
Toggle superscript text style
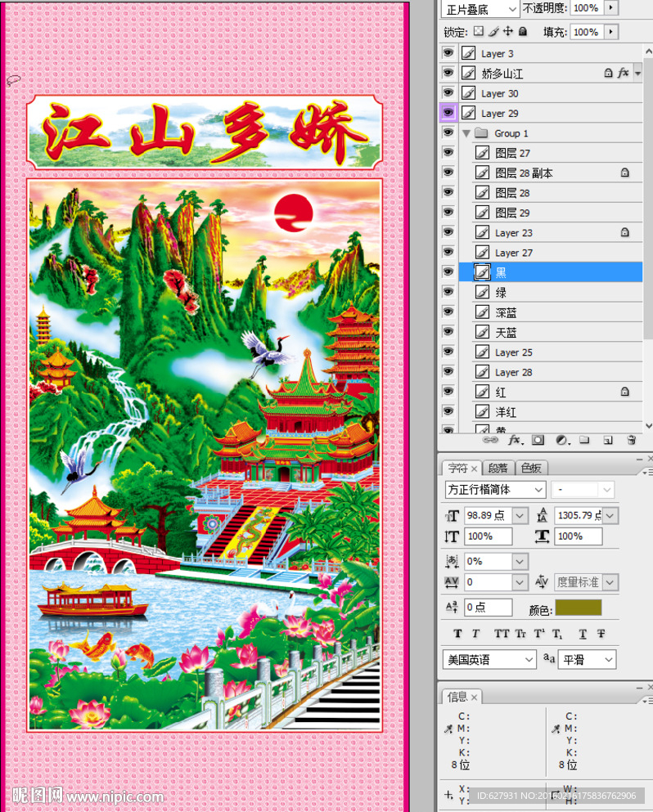pos(539,634)
